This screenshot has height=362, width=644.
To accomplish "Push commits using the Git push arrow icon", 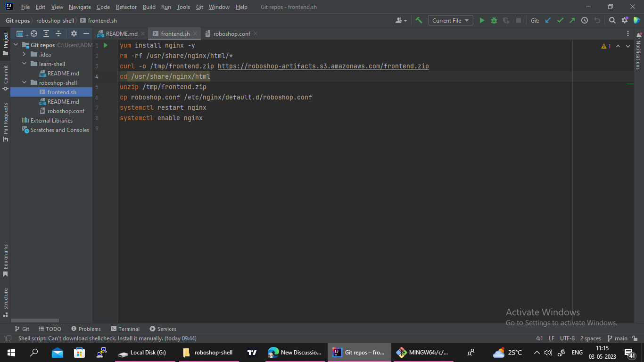I will click(572, 20).
